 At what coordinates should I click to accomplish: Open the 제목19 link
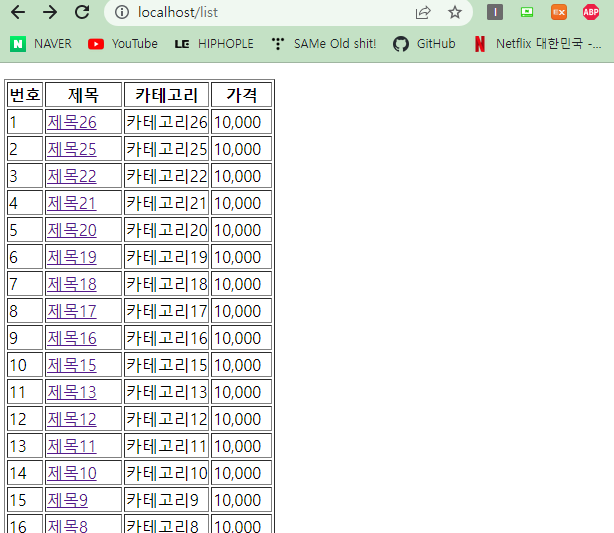coord(72,257)
